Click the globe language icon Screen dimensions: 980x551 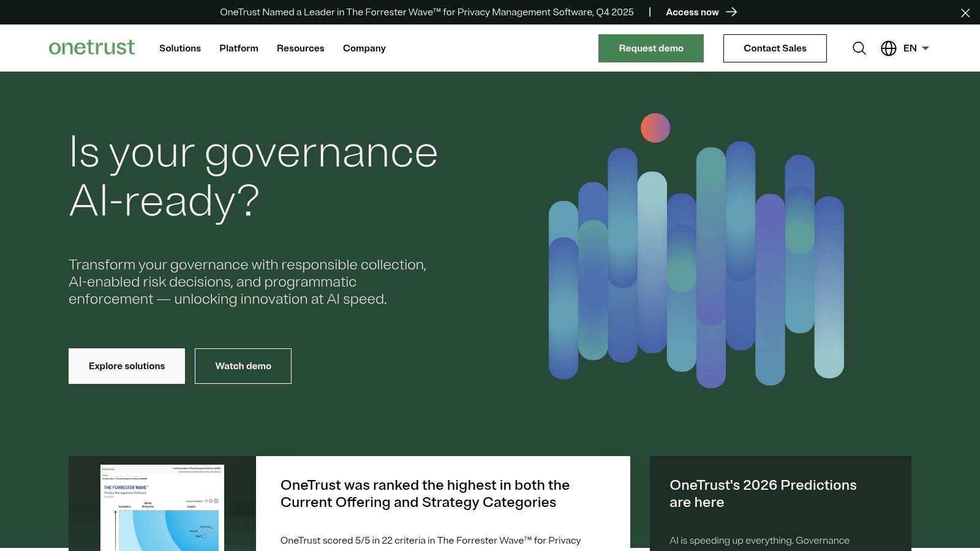click(888, 48)
